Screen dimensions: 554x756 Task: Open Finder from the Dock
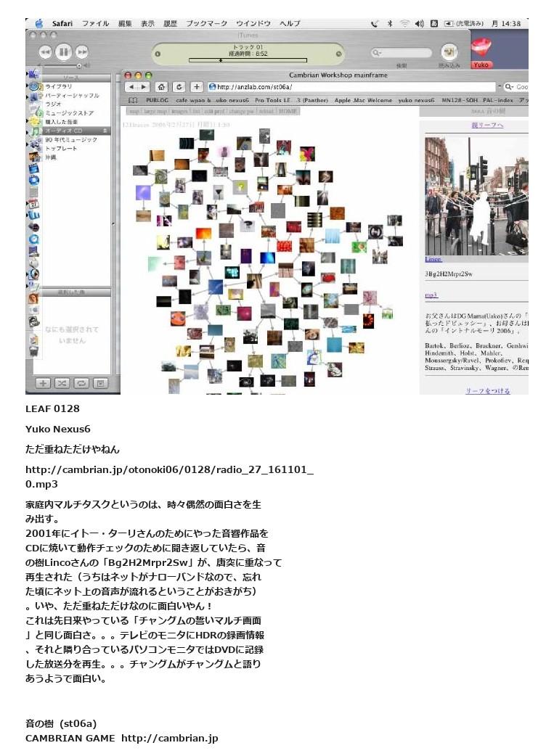pyautogui.click(x=34, y=74)
